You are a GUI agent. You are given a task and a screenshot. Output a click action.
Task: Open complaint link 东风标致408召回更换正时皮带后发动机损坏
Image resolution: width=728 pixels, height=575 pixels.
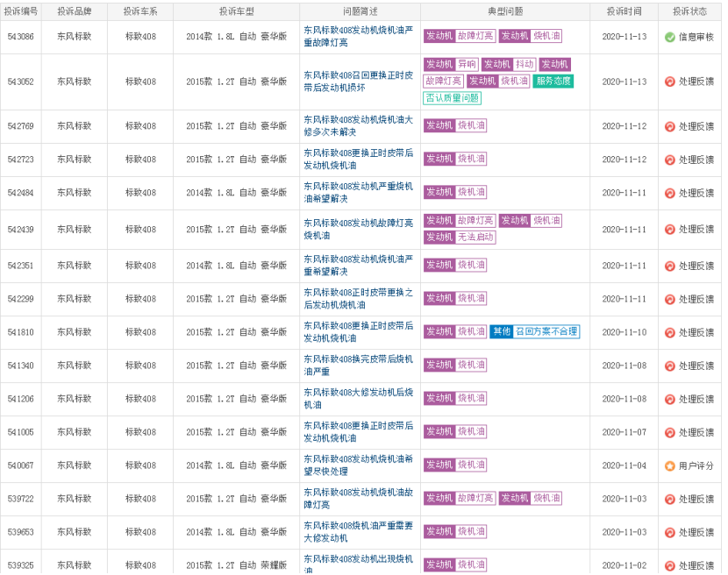[358, 82]
